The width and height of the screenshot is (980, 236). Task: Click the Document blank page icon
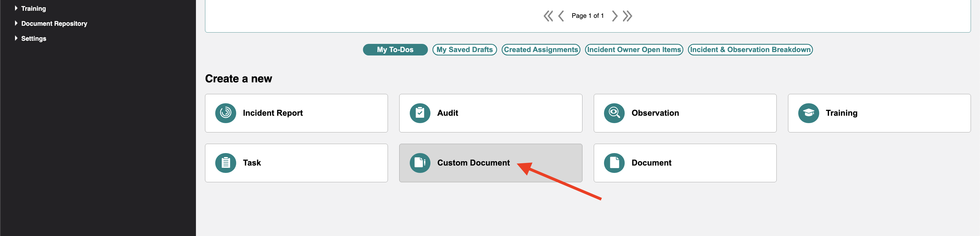614,163
